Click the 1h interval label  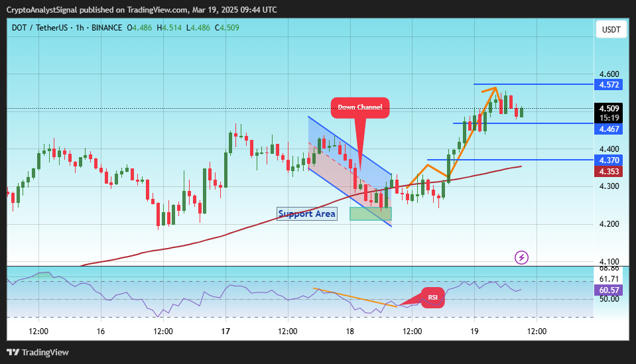(x=80, y=28)
